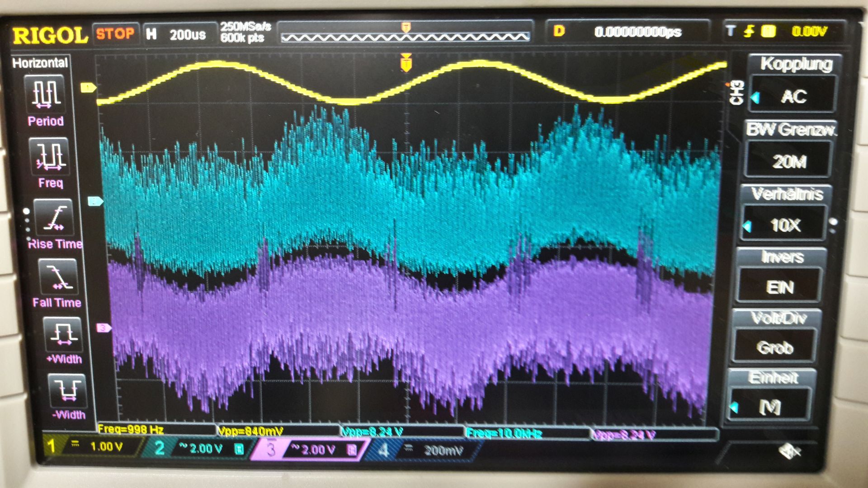The image size is (868, 488).
Task: Select the Period measurement icon
Action: point(45,94)
